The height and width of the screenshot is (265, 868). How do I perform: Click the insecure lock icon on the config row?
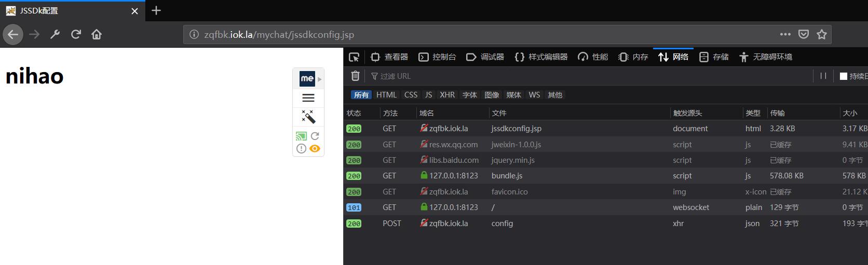(x=424, y=223)
